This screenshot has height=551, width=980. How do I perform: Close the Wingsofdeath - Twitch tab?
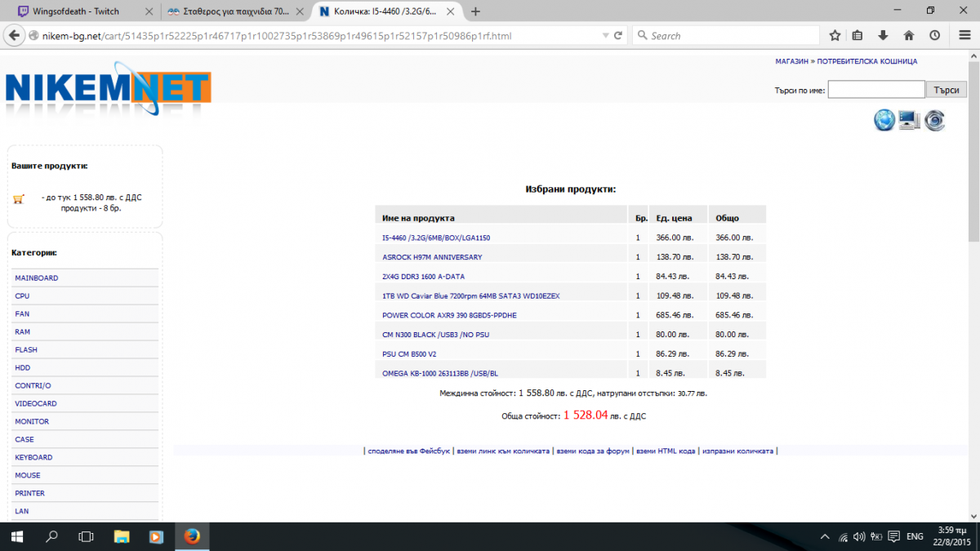click(149, 11)
